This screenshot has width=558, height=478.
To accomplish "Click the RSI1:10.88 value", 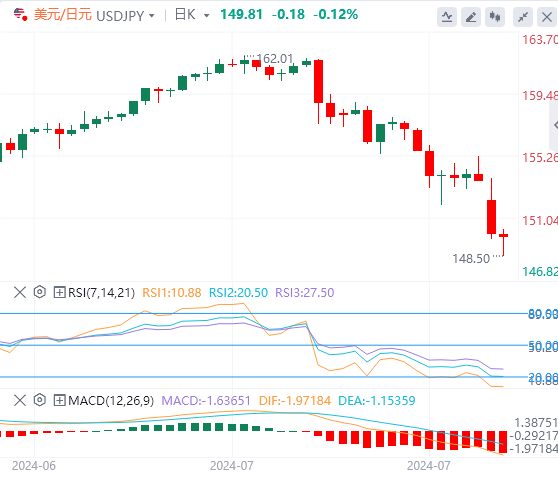I will (172, 293).
